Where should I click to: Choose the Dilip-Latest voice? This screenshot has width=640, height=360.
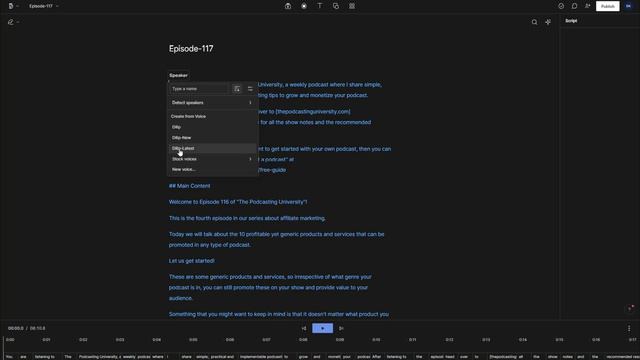click(x=212, y=148)
